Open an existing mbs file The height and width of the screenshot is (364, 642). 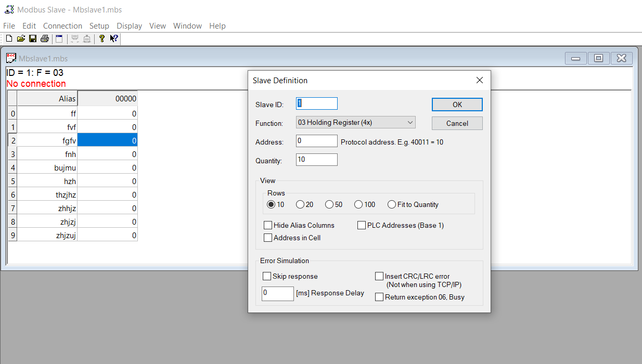coord(20,38)
